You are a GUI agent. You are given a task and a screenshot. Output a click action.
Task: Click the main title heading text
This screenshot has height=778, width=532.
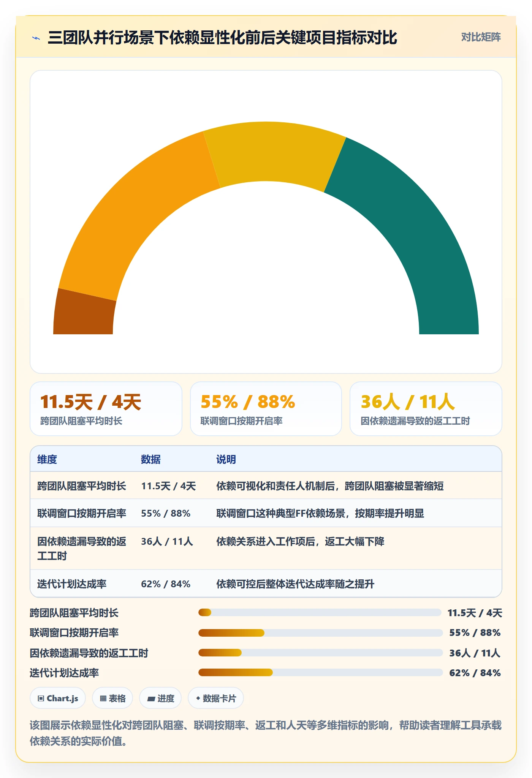[222, 38]
